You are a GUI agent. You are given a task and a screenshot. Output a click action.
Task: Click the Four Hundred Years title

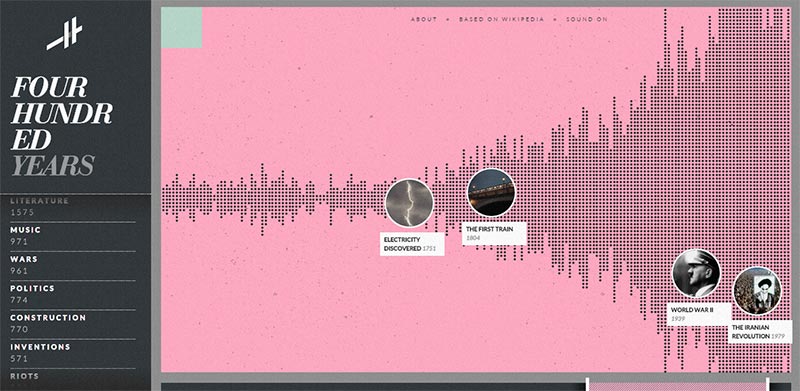tap(61, 126)
